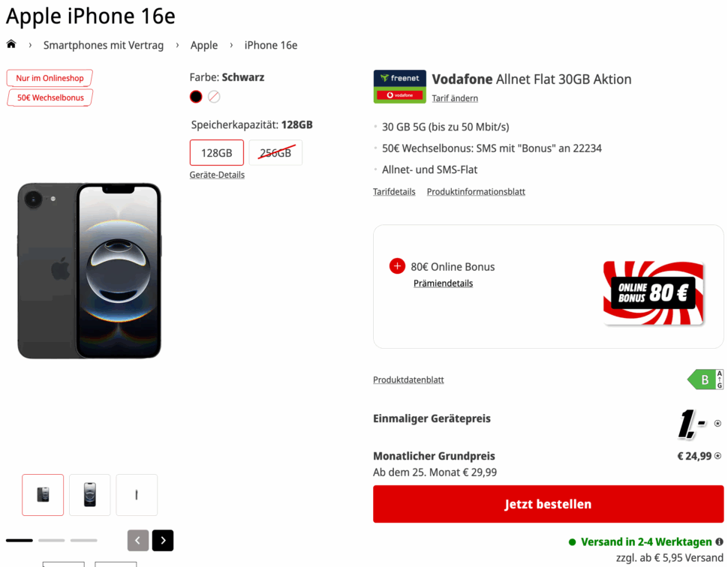The image size is (728, 567).
Task: Select the second phone thumbnail image
Action: [89, 495]
